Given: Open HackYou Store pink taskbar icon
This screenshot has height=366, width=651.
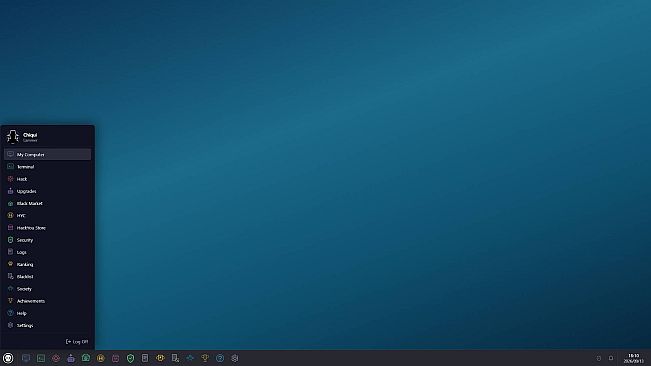Looking at the screenshot, I should [x=115, y=358].
